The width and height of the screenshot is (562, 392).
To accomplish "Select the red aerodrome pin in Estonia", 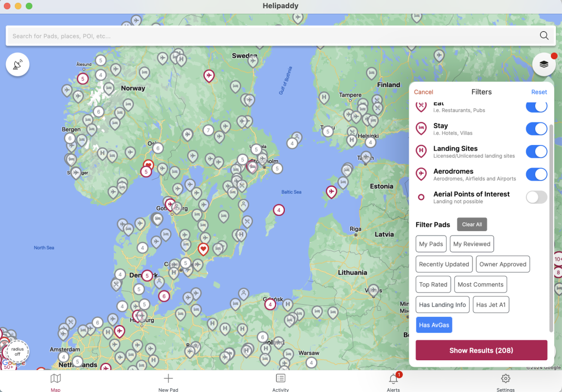I will click(331, 191).
